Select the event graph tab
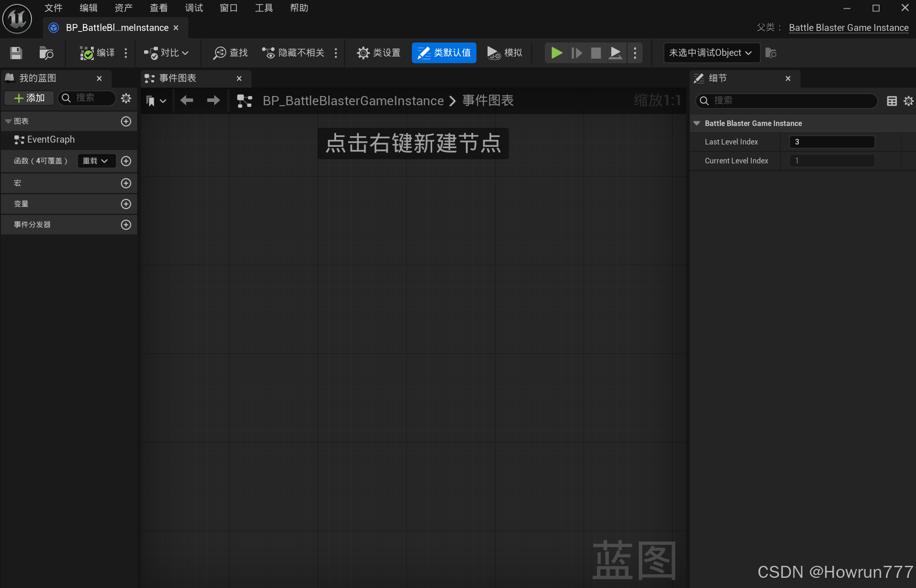Screen dimensions: 916x588 pyautogui.click(x=178, y=78)
